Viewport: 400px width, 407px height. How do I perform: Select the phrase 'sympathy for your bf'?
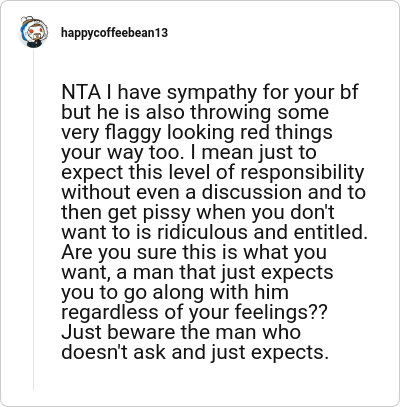tap(263, 93)
